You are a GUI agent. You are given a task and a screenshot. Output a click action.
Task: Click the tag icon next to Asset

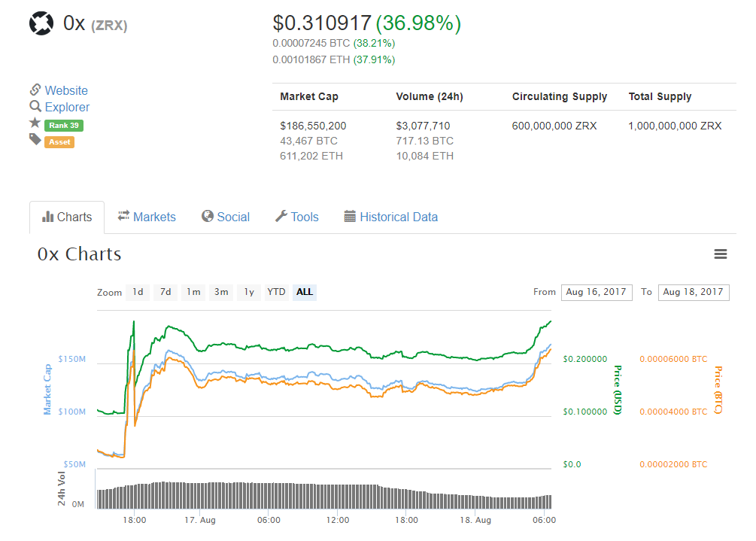pos(35,140)
